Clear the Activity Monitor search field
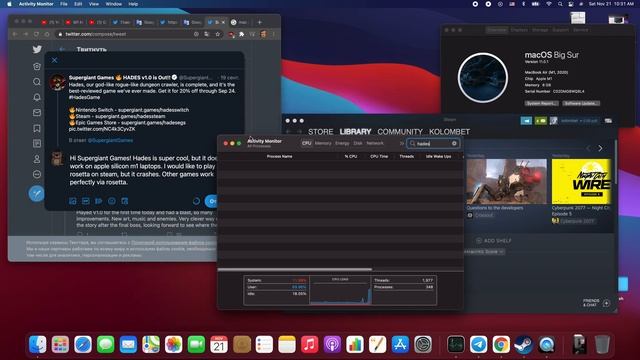The image size is (640, 360). click(454, 143)
